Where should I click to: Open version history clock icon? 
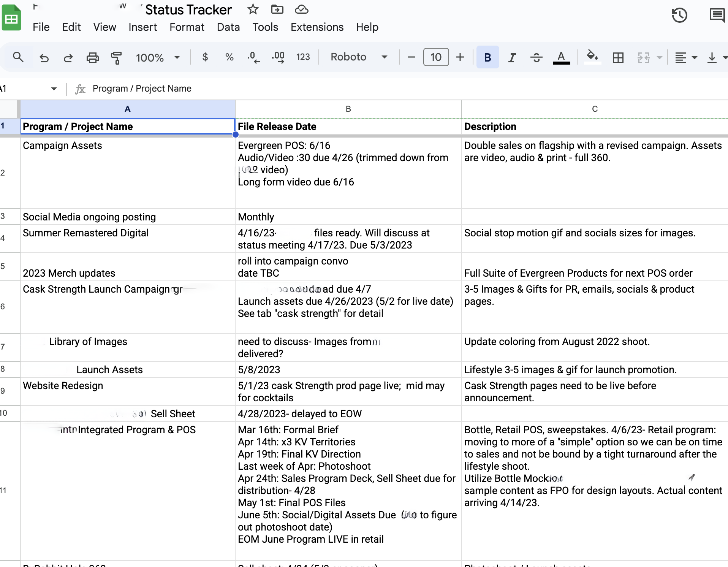coord(679,16)
